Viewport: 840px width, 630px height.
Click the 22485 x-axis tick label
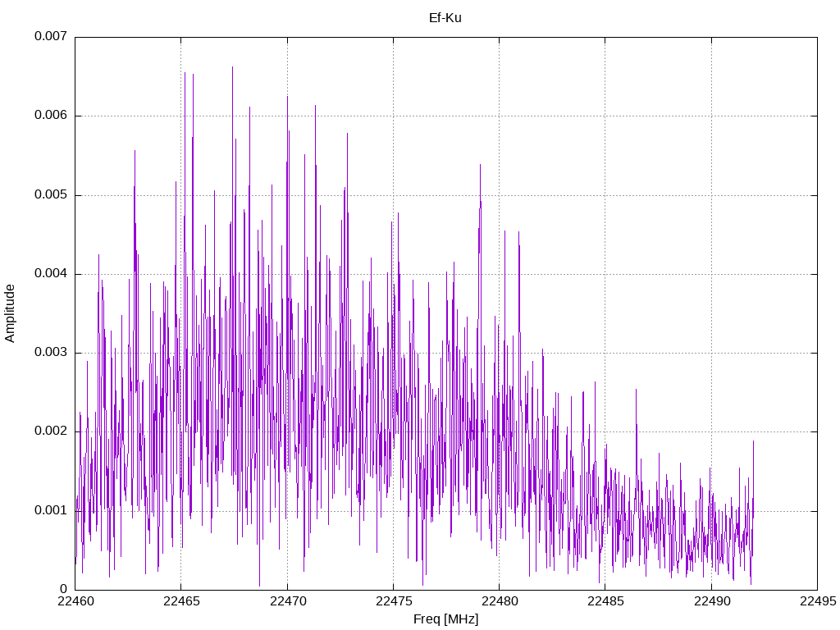(x=606, y=601)
